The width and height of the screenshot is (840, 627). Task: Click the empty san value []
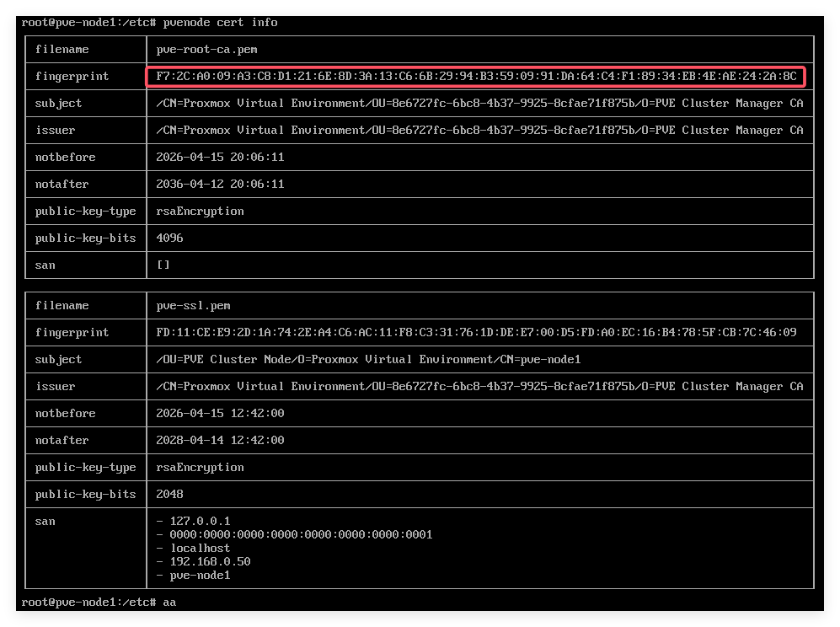[x=163, y=265]
